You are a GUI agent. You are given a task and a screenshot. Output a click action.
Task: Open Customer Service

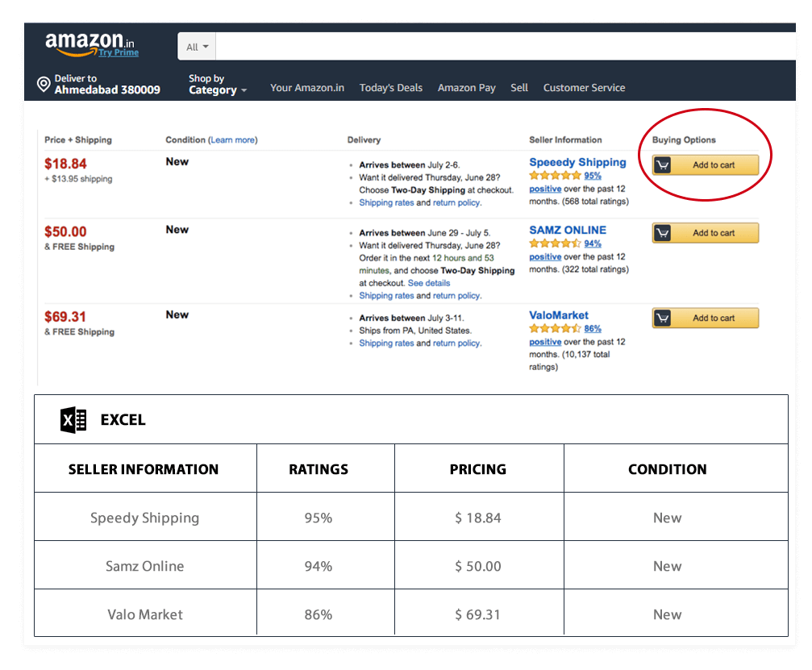tap(584, 88)
